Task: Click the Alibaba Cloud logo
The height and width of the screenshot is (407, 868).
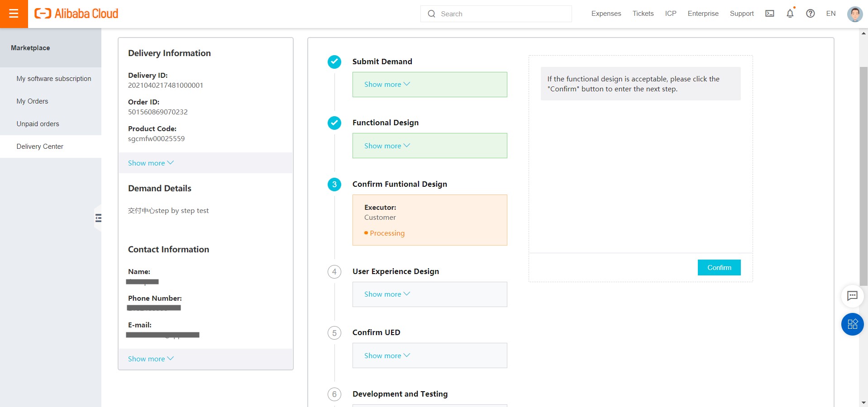Action: click(76, 14)
